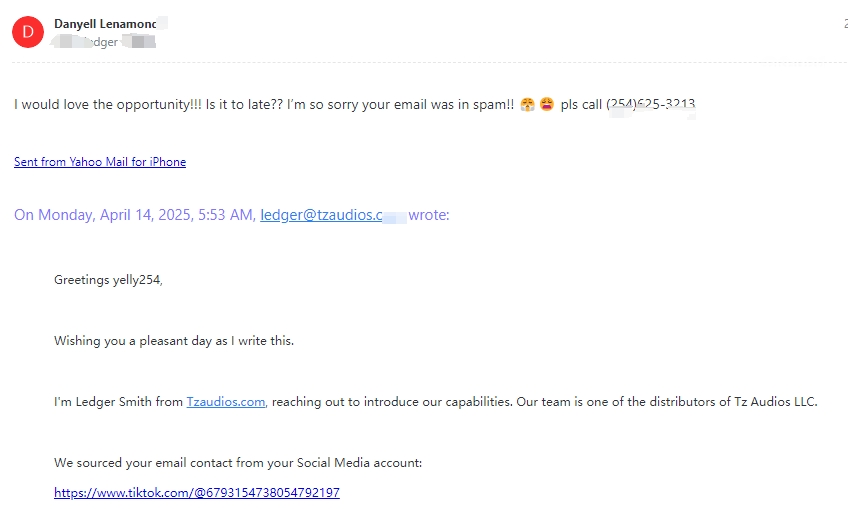Click text We sourced your email contact
Image resolution: width=848 pixels, height=509 pixels.
(x=238, y=463)
